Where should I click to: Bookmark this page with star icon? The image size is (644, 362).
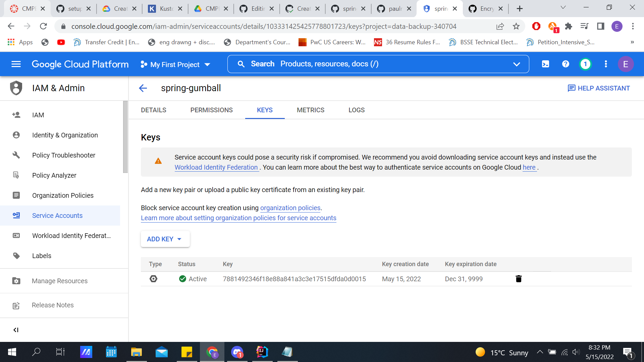516,26
